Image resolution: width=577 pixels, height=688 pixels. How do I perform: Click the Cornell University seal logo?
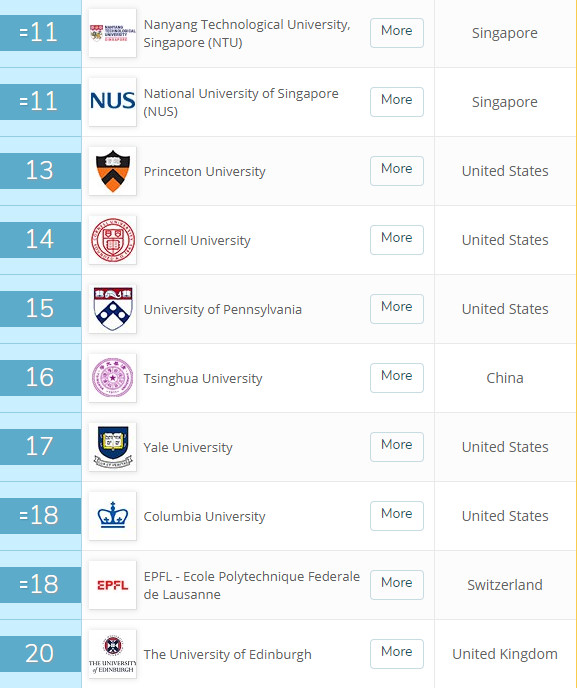pos(112,240)
